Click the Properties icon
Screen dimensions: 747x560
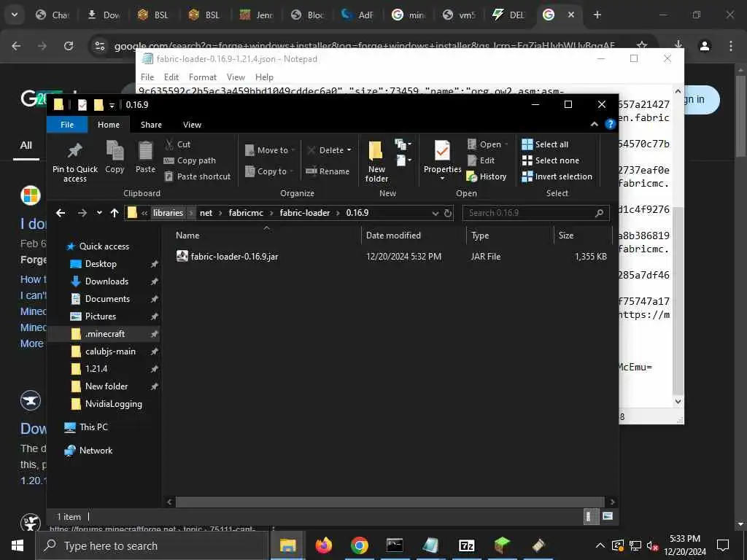coord(442,151)
